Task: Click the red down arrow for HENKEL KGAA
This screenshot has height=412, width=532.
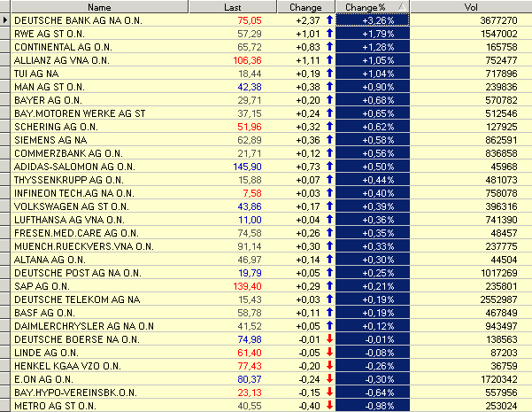Action: (x=329, y=365)
